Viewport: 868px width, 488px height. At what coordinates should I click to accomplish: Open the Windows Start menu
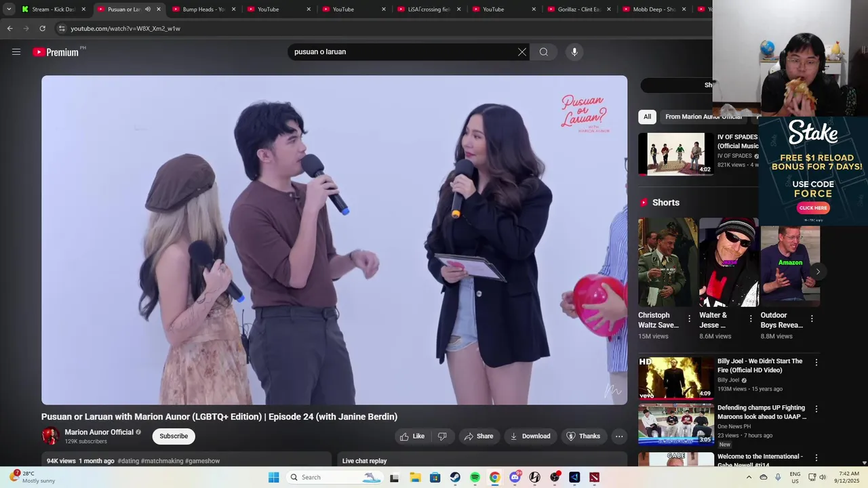click(273, 477)
